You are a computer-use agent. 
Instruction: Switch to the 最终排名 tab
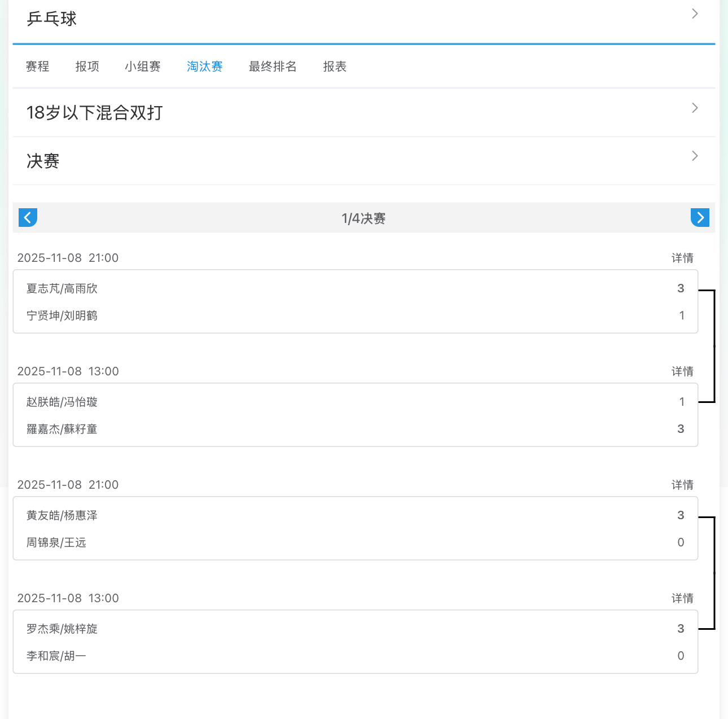pos(273,66)
